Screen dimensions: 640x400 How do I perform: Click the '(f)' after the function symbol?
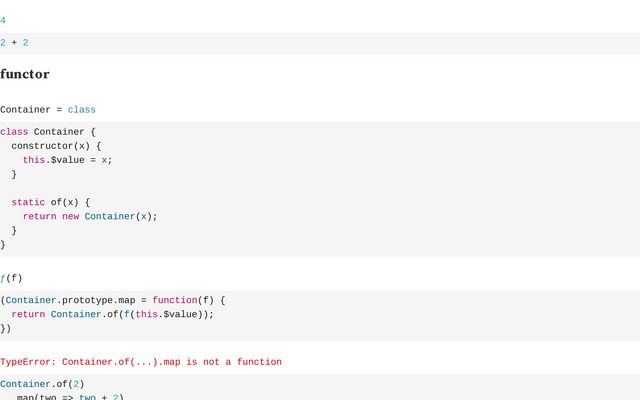tap(14, 278)
